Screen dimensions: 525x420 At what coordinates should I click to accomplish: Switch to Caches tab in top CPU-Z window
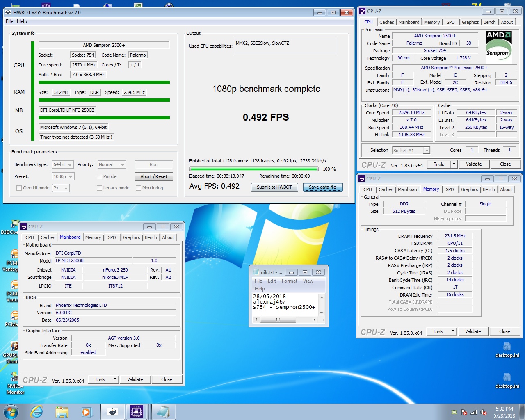(x=386, y=22)
